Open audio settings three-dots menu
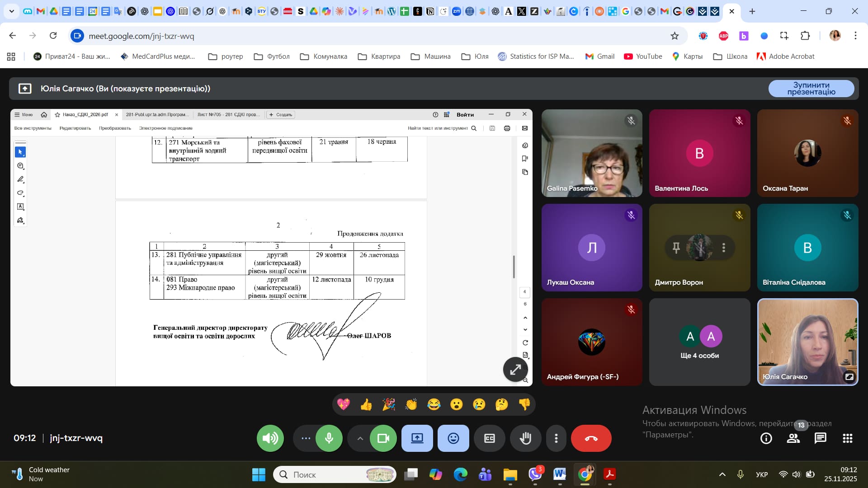The width and height of the screenshot is (868, 488). (x=306, y=438)
